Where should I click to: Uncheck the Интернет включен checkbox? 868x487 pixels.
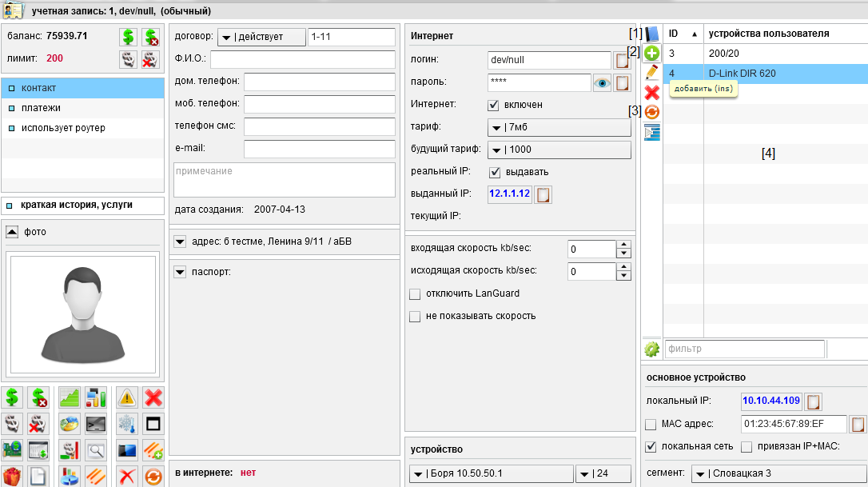(493, 105)
